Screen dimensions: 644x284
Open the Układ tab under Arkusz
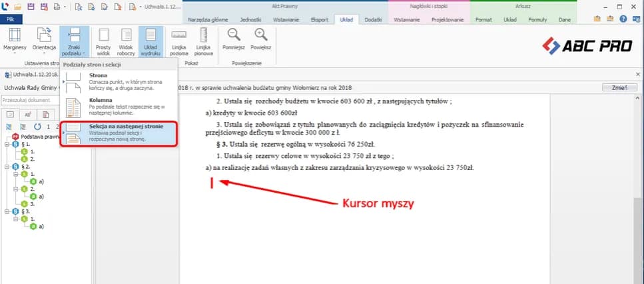click(509, 20)
